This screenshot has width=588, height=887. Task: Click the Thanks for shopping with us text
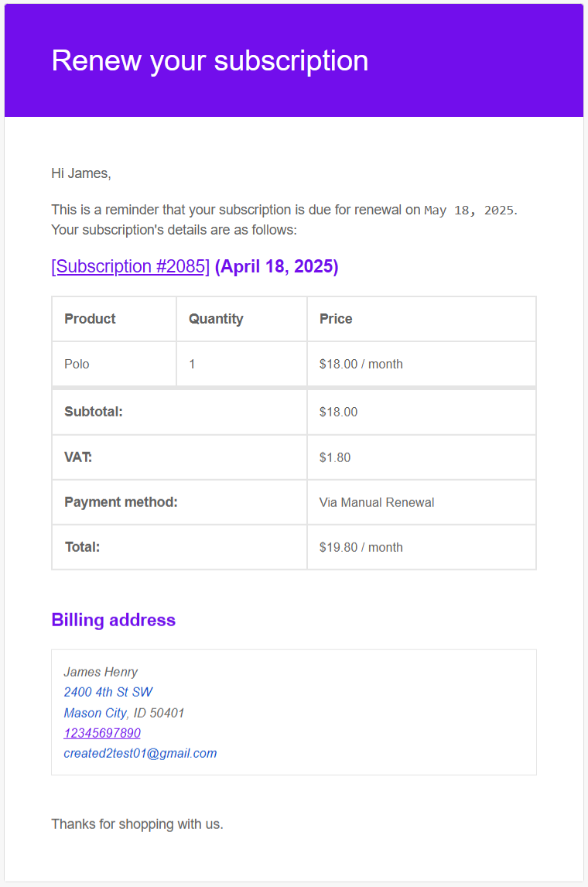coord(137,824)
